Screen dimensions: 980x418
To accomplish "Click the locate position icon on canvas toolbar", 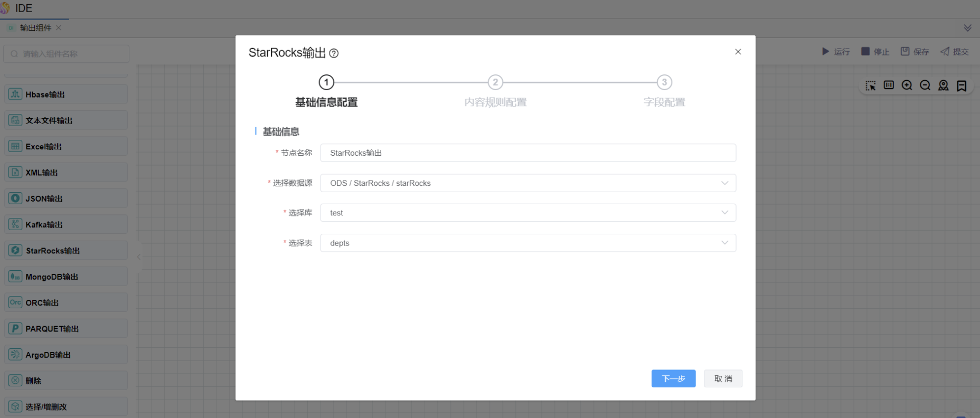I will pyautogui.click(x=944, y=85).
